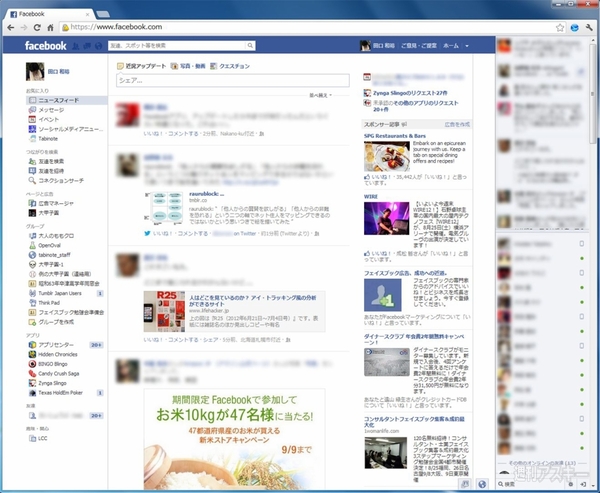Click the chat 検索 field
This screenshot has width=600, height=493.
pos(532,484)
